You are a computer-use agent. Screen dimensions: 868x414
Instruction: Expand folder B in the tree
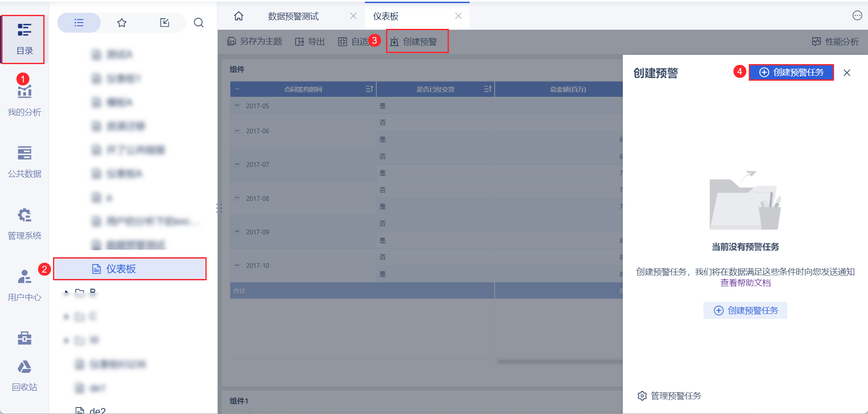(67, 292)
